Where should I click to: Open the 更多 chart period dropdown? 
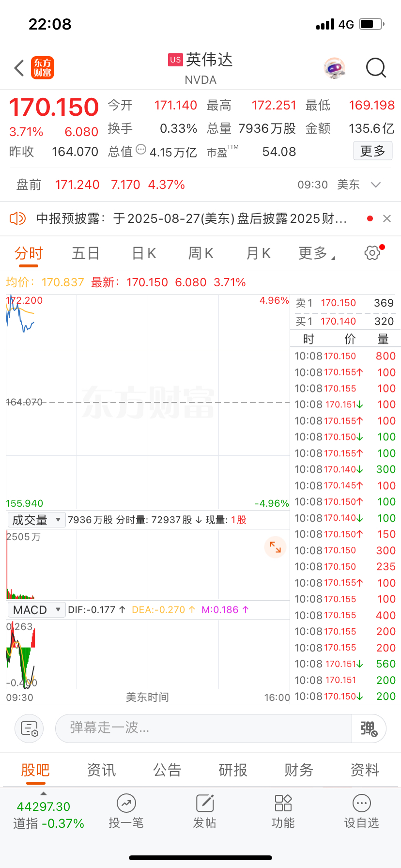[x=317, y=253]
